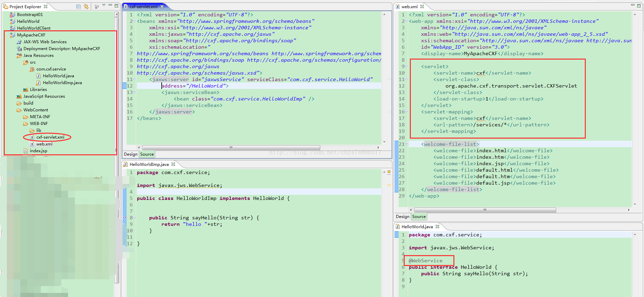Click the Project Explorer vertical scrollbar
Viewport: 644px width, 297px height.
pos(116,150)
